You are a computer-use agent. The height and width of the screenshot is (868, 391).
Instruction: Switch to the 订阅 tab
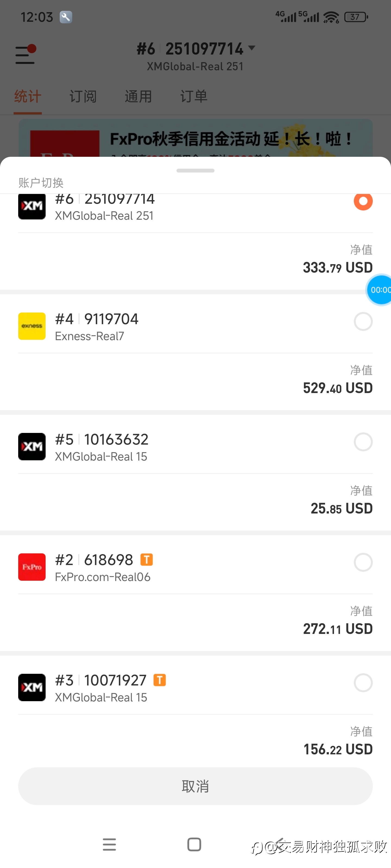[83, 96]
